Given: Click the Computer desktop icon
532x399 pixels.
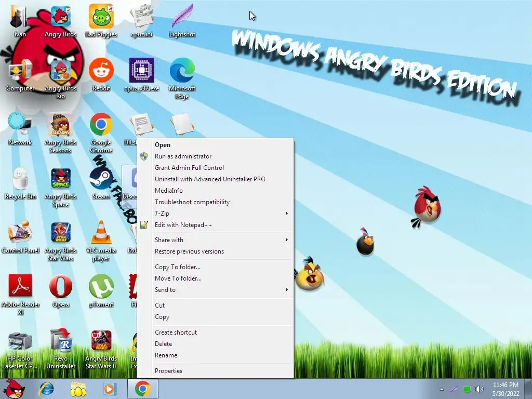Looking at the screenshot, I should pyautogui.click(x=20, y=75).
